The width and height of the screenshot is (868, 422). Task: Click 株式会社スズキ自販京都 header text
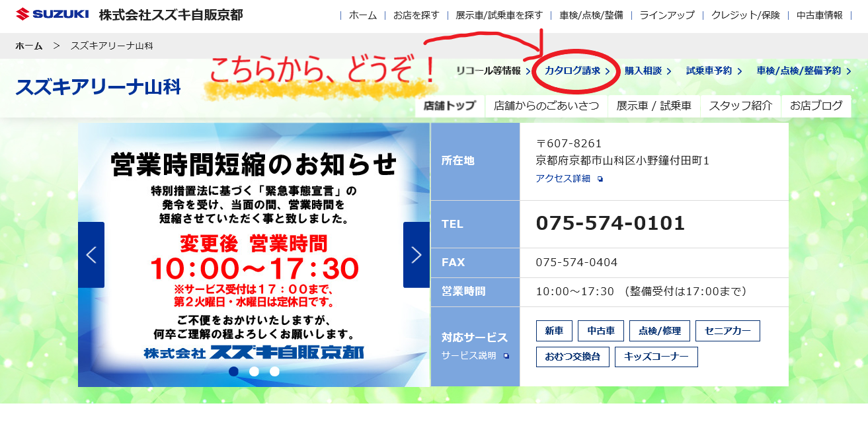click(x=171, y=15)
